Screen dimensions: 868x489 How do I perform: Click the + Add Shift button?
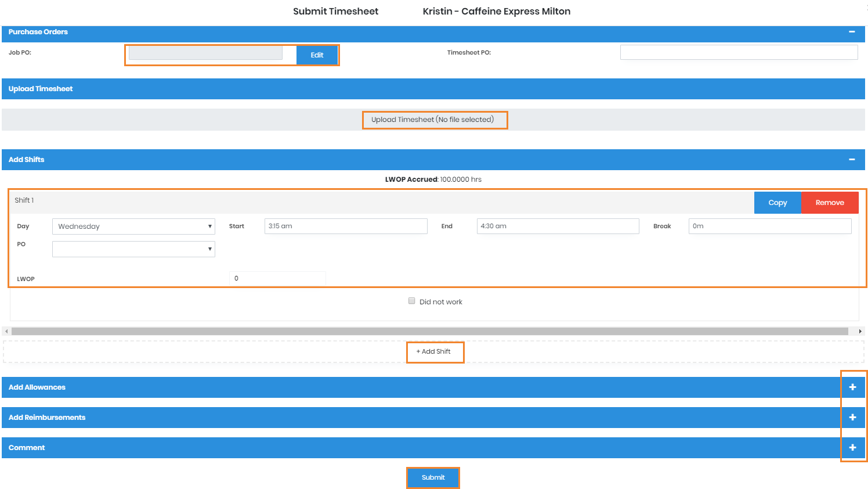[x=434, y=352]
